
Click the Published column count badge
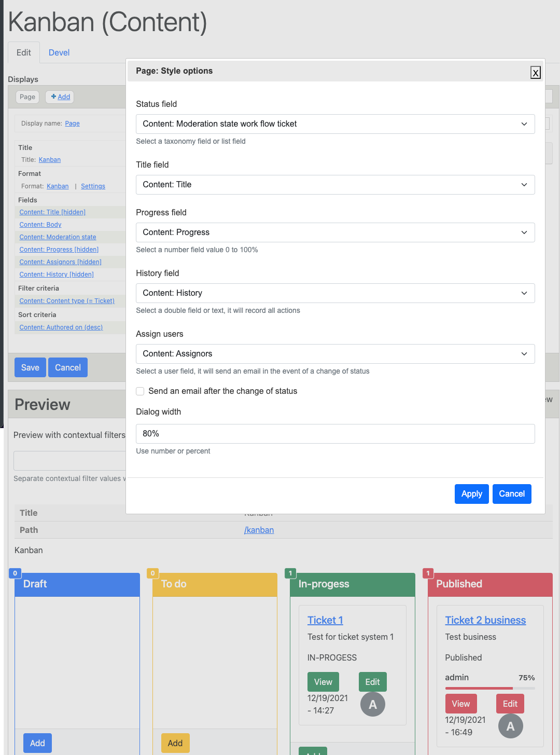pos(428,573)
